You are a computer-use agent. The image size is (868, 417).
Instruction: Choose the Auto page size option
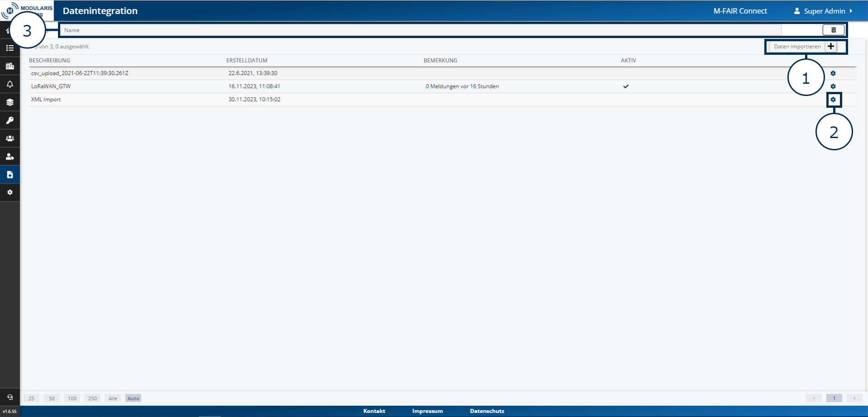133,398
